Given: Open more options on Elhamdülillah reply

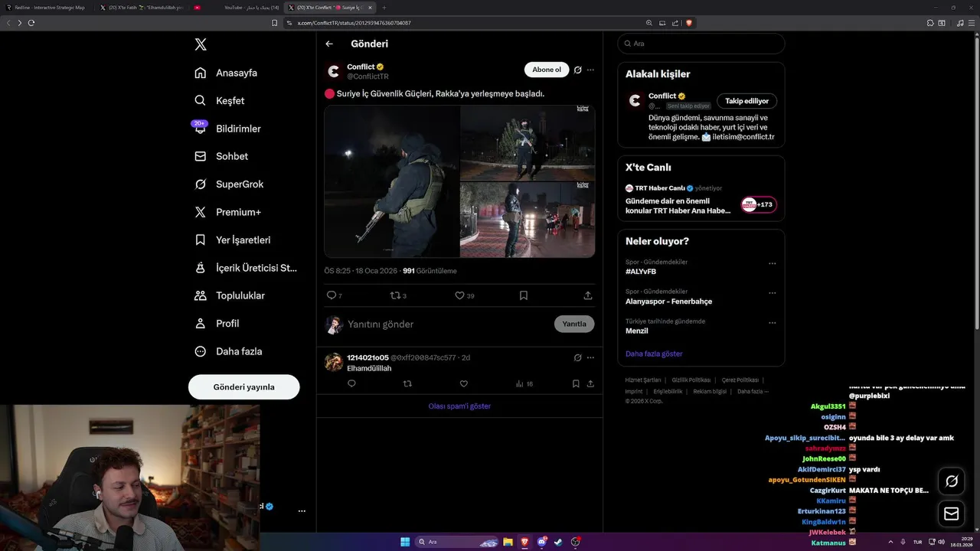Looking at the screenshot, I should [590, 357].
